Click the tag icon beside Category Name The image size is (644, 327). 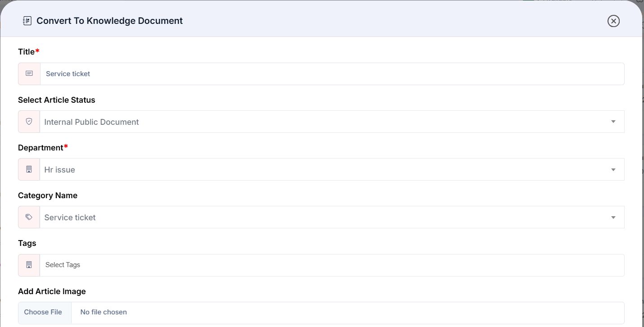(x=29, y=217)
